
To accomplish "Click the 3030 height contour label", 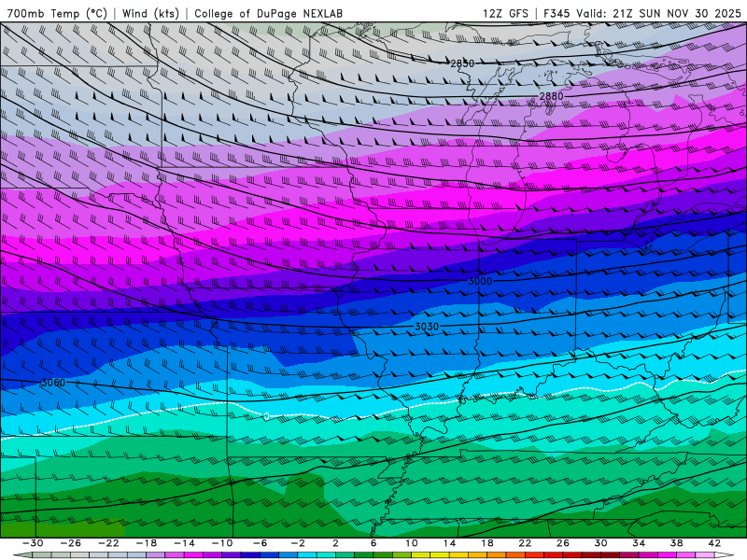I will [x=427, y=327].
